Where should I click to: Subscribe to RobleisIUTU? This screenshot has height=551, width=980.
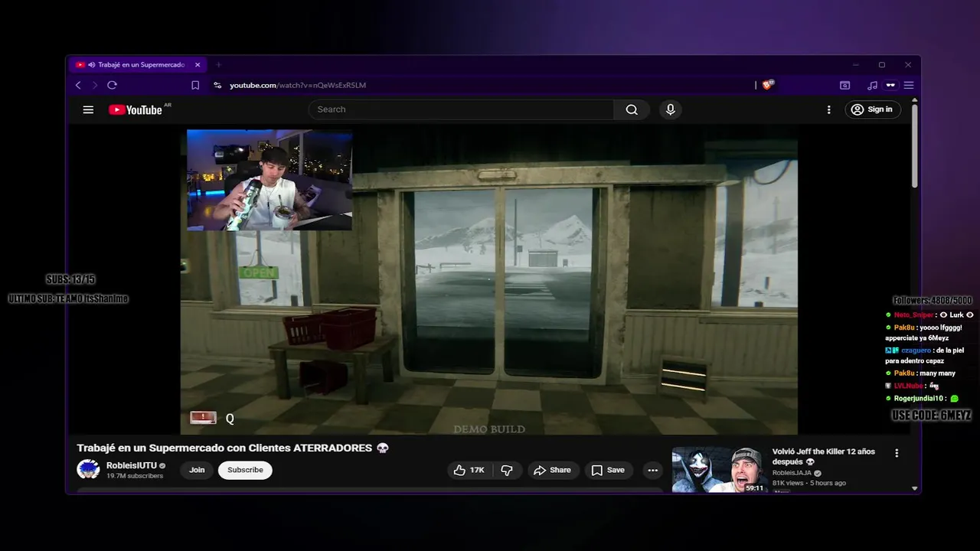click(x=245, y=470)
